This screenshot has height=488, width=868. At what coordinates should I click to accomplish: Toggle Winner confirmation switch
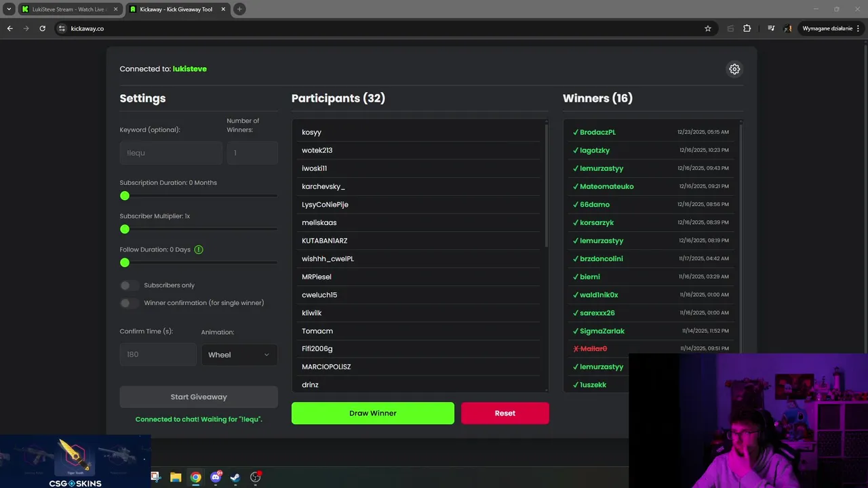point(129,303)
